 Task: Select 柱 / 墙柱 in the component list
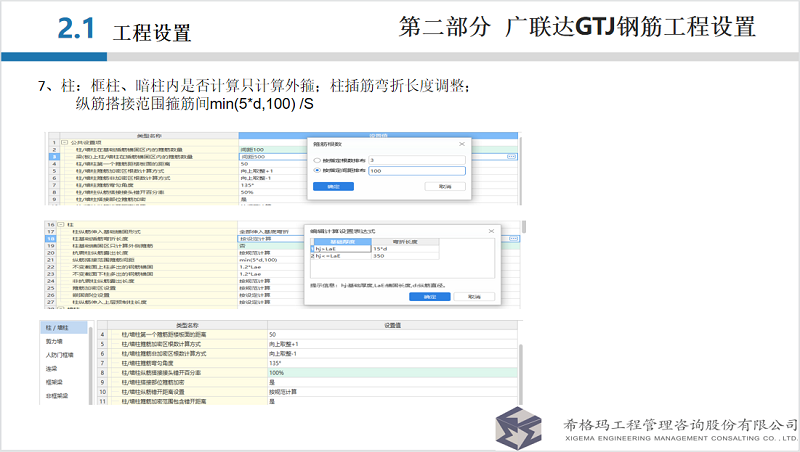pyautogui.click(x=64, y=328)
